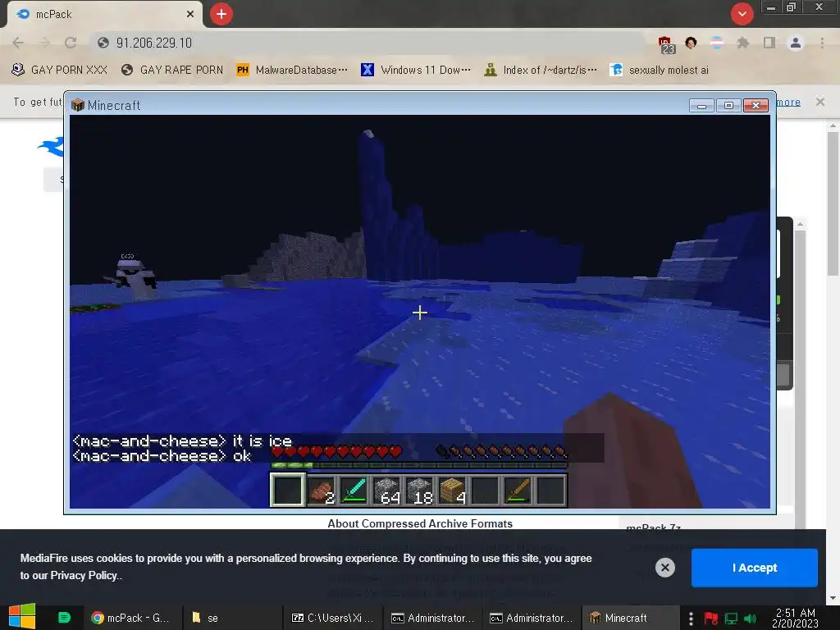840x630 pixels.
Task: Select the first empty hotbar slot
Action: (288, 490)
